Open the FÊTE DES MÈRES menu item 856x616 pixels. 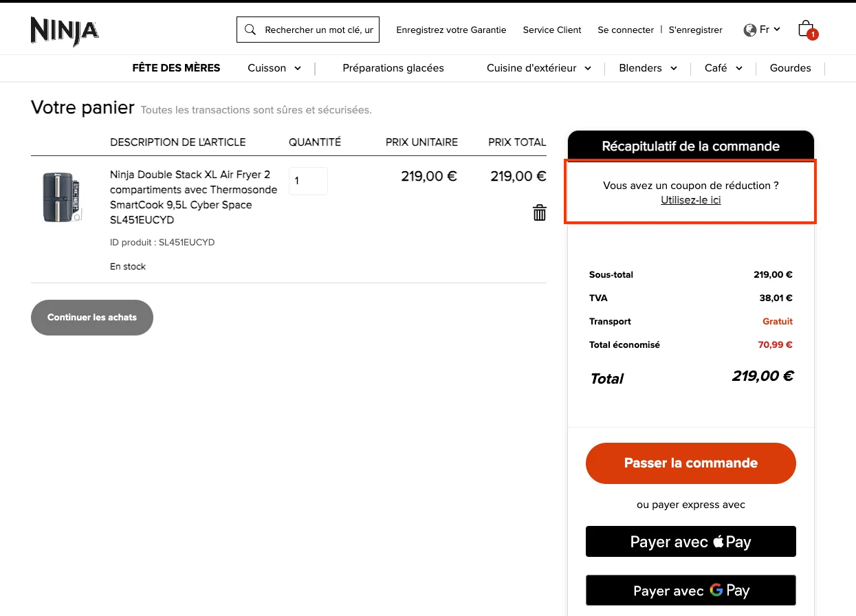(x=176, y=68)
